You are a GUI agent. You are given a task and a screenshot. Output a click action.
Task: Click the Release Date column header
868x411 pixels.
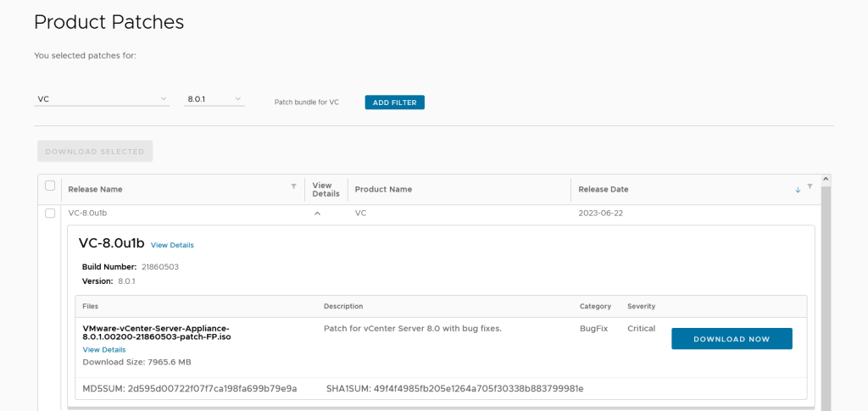tap(604, 189)
